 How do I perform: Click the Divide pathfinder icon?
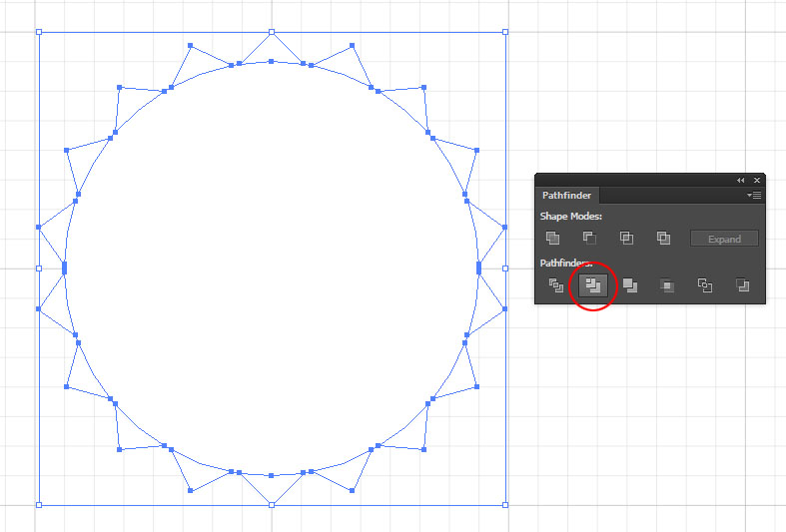click(x=556, y=285)
